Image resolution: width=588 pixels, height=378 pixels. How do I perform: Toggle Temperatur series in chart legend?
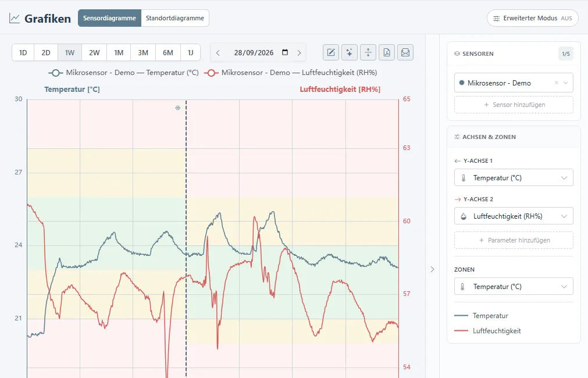[x=123, y=73]
